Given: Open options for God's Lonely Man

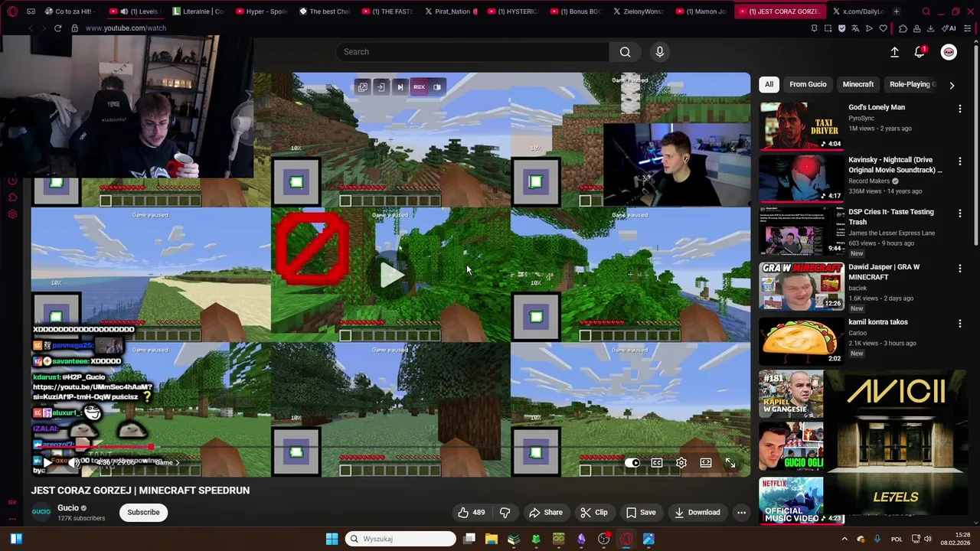Looking at the screenshot, I should point(959,109).
